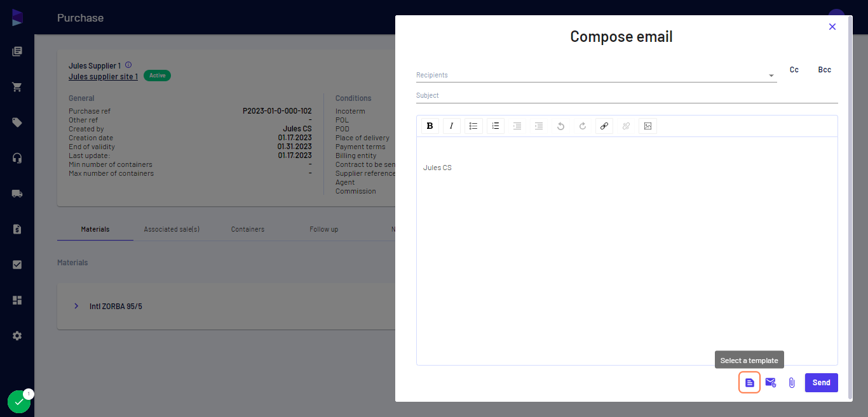Click the Active status badge
The height and width of the screenshot is (417, 868).
(x=157, y=76)
